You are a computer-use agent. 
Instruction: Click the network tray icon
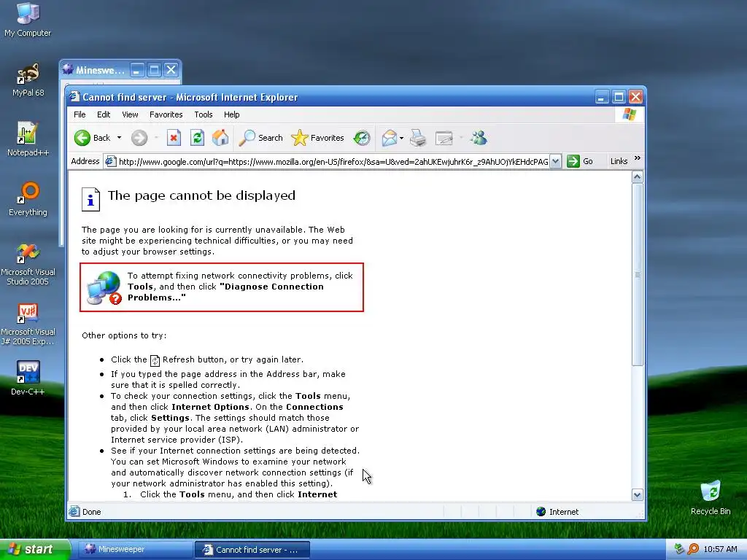680,550
